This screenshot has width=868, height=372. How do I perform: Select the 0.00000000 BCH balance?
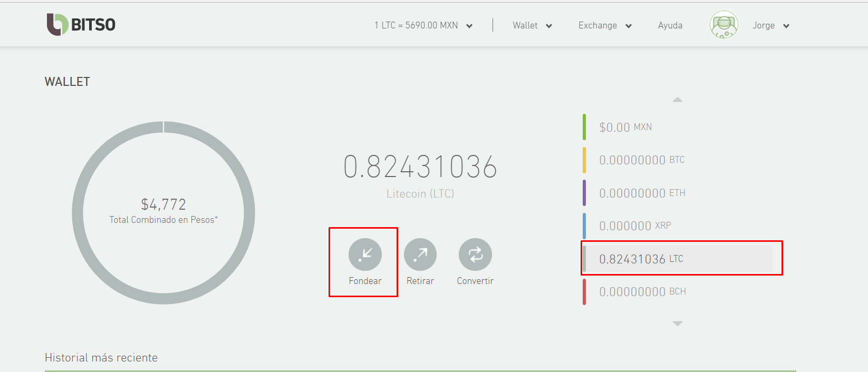[678, 291]
